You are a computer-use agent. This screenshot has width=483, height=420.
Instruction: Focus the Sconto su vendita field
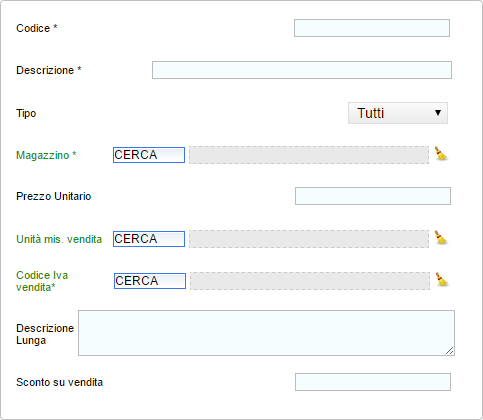point(373,382)
